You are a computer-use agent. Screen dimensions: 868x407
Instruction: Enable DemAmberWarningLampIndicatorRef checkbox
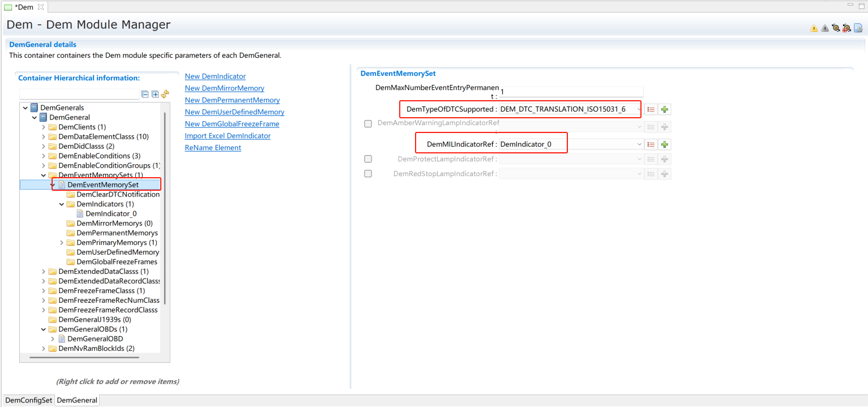[x=368, y=123]
